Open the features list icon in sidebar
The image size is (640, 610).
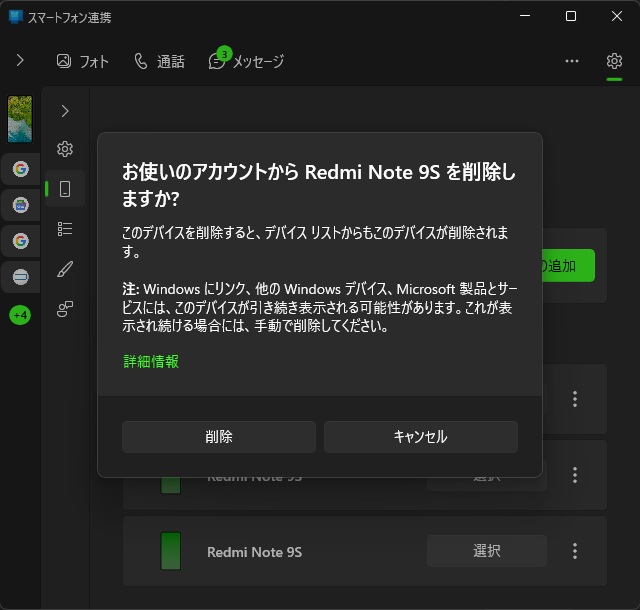tap(65, 229)
